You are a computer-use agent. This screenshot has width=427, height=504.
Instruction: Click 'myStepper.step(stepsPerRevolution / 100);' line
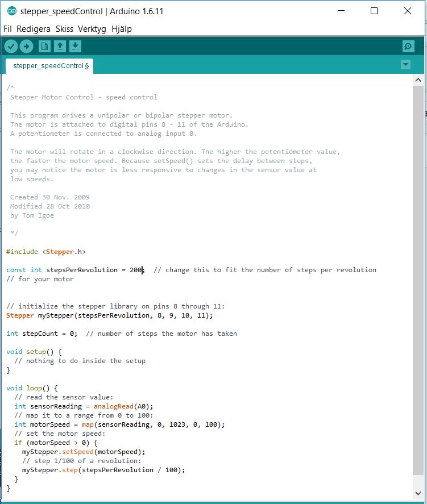[x=103, y=470]
